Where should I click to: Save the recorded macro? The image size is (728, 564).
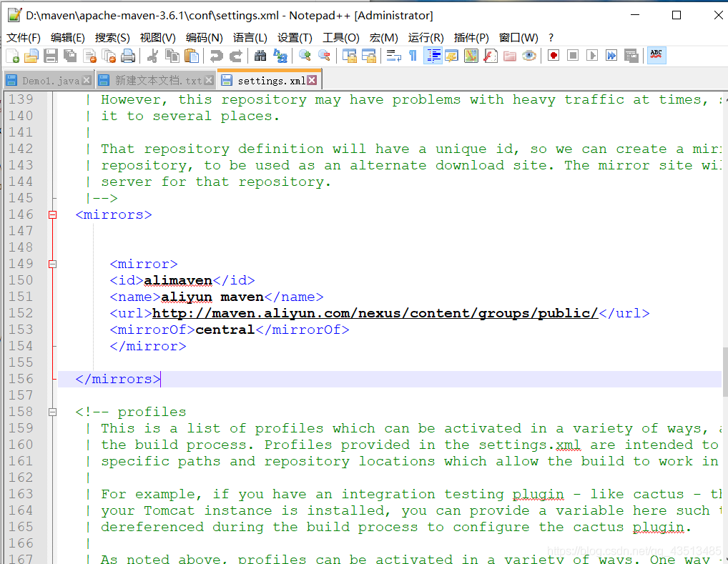click(x=631, y=56)
